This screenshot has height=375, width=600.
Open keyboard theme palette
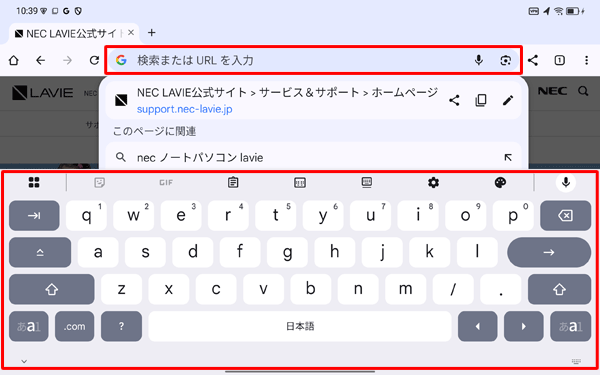500,183
